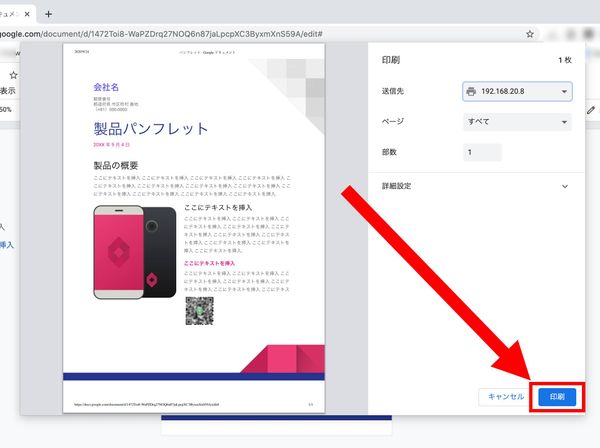Click the browser address bar URL

pos(161,34)
